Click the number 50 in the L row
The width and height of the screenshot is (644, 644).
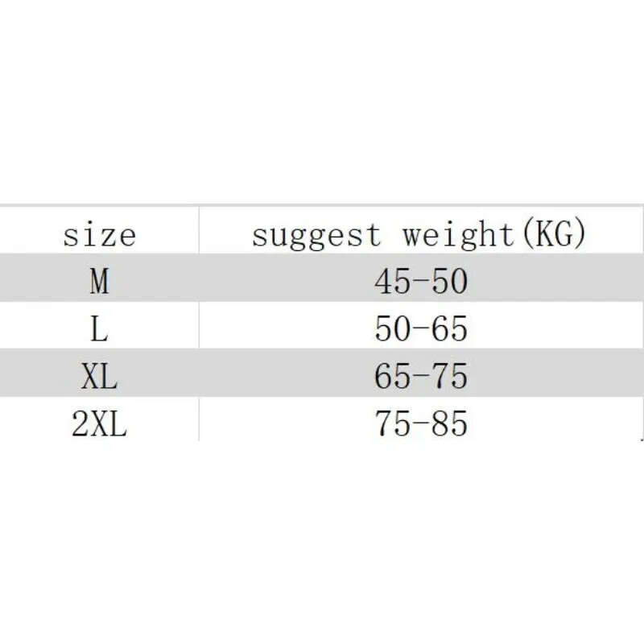393,329
